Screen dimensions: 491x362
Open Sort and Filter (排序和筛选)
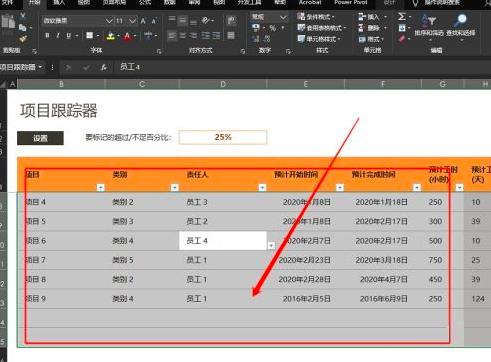[429, 27]
